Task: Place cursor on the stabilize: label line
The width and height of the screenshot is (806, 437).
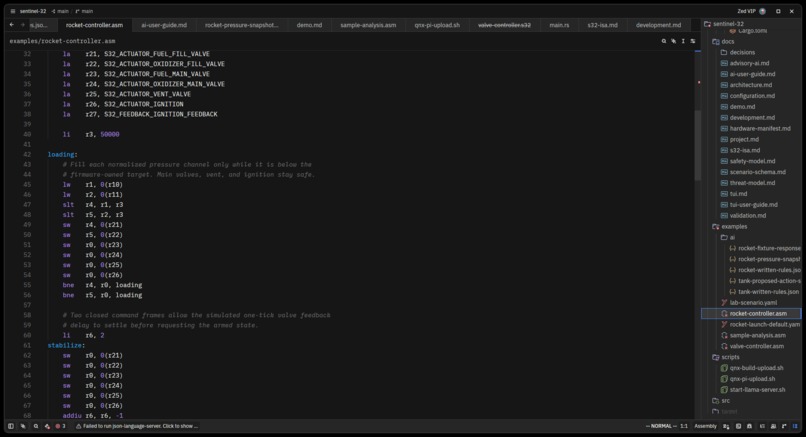Action: [66, 345]
